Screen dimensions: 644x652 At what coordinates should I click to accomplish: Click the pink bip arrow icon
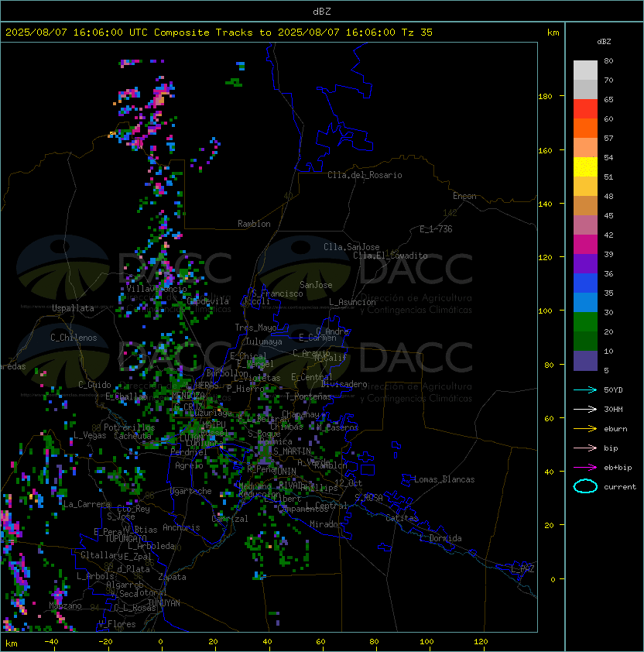pyautogui.click(x=585, y=448)
